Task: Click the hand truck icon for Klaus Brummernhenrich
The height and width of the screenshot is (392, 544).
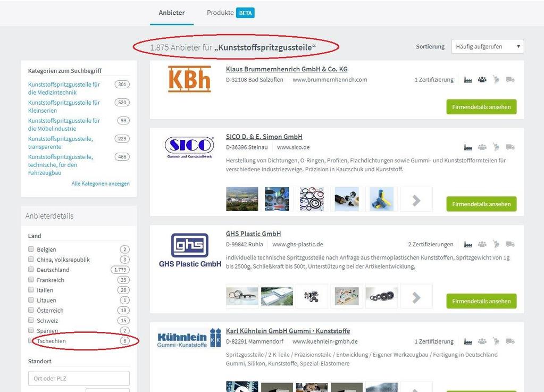Action: click(496, 80)
